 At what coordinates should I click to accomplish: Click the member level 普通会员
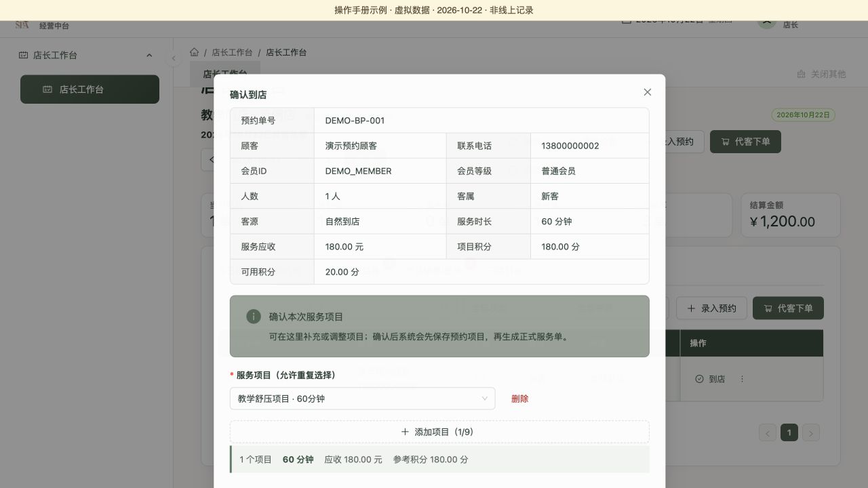[559, 171]
